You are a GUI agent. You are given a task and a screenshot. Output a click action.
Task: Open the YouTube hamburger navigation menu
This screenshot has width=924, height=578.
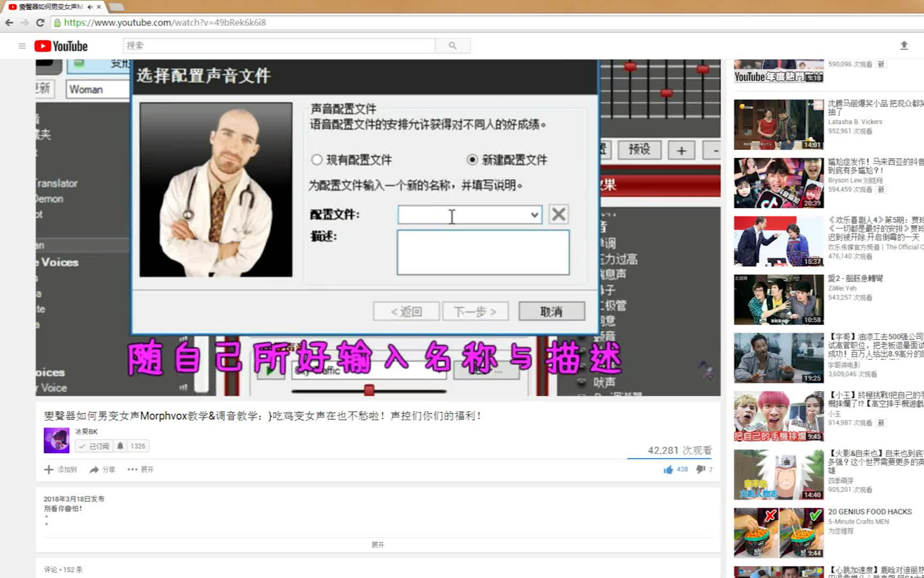point(22,45)
